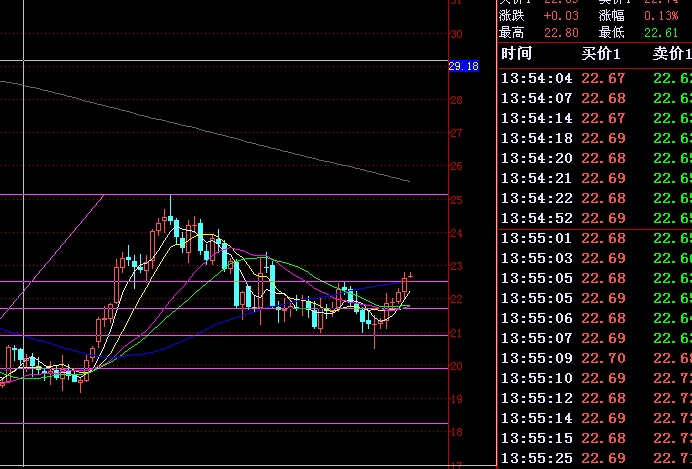Select the 13:55:14 tick row time
Screen dimensions: 692x469
[x=537, y=418]
